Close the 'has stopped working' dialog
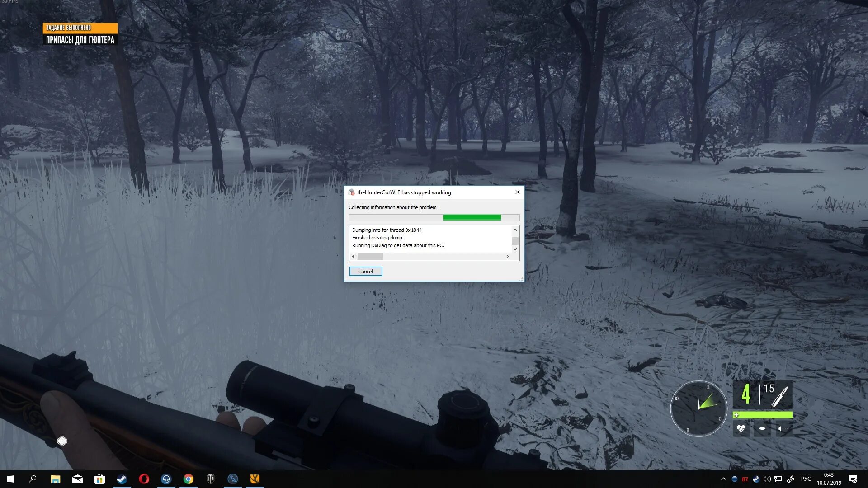The width and height of the screenshot is (868, 488). tap(517, 192)
